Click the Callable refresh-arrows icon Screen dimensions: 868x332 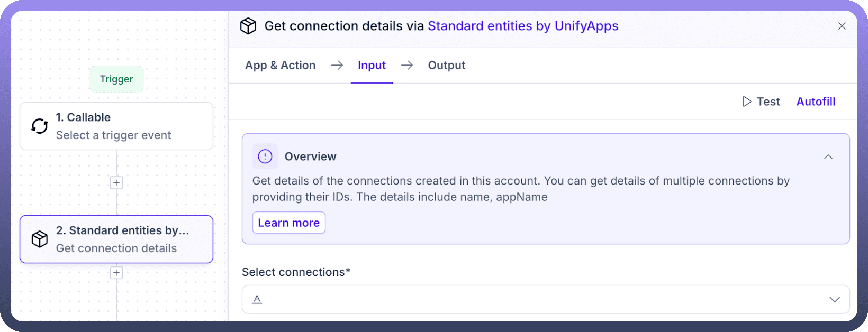click(40, 126)
